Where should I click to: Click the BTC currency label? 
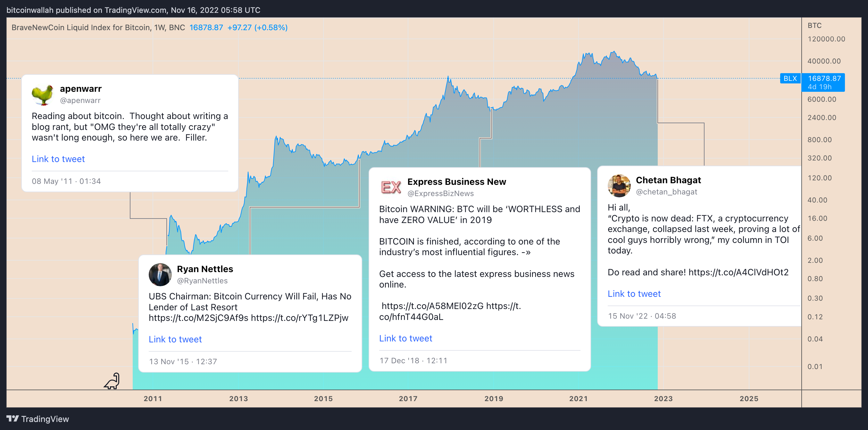coord(814,26)
